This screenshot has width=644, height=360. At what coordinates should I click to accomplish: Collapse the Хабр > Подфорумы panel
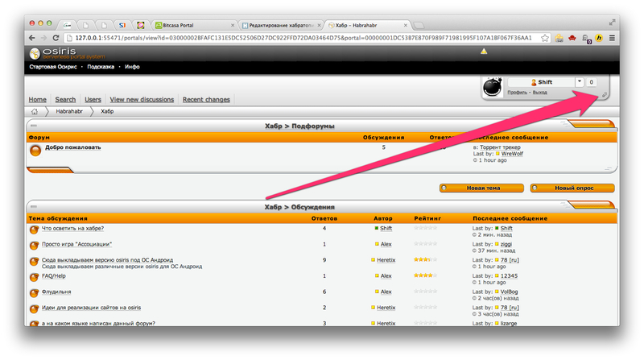pos(34,126)
